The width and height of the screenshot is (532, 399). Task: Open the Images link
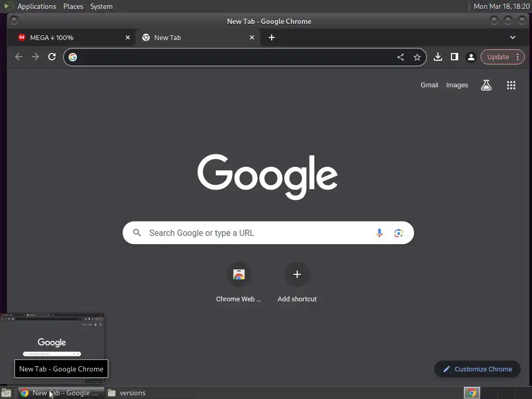point(457,85)
